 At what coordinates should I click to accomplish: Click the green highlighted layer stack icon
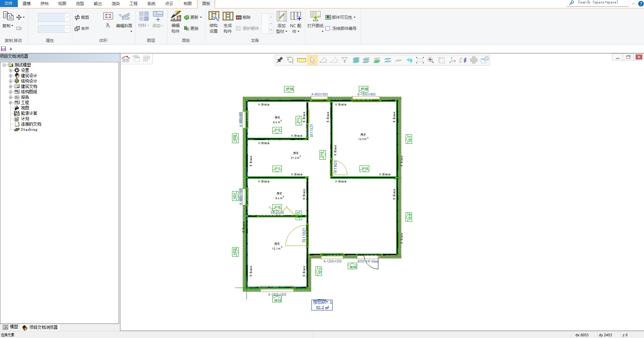(377, 60)
